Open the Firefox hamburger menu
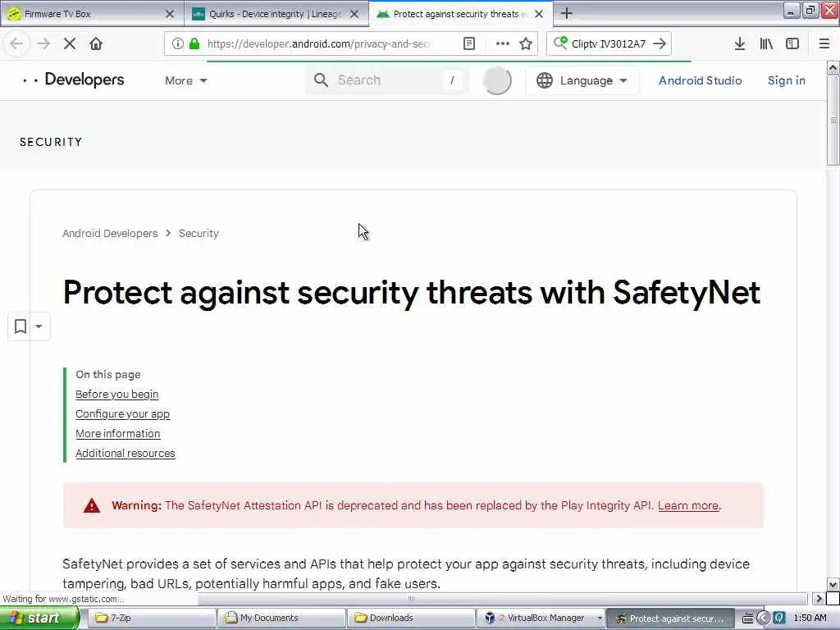840x630 pixels. [824, 43]
